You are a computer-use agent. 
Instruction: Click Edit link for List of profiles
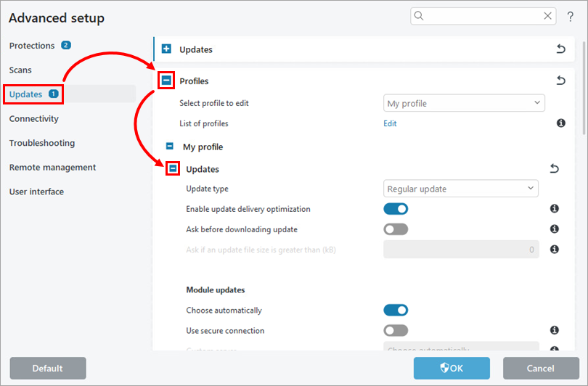(390, 123)
